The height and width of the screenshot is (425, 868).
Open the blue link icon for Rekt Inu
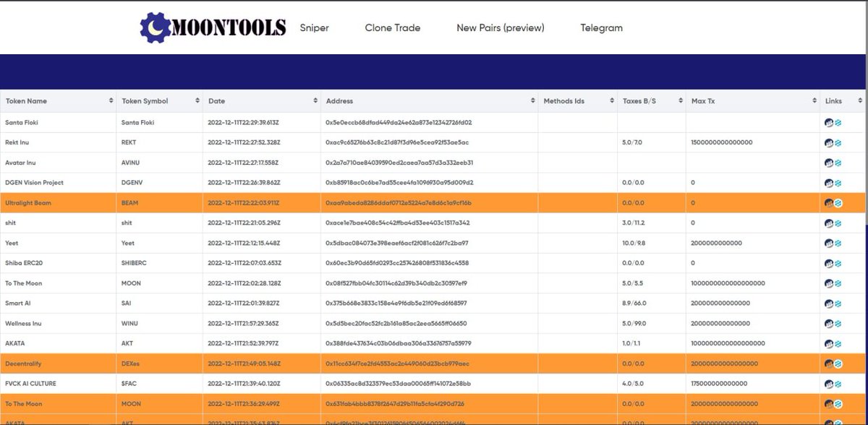point(838,143)
